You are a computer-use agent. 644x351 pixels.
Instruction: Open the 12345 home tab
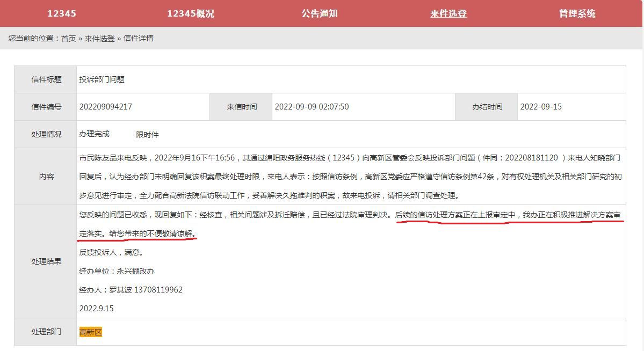62,13
